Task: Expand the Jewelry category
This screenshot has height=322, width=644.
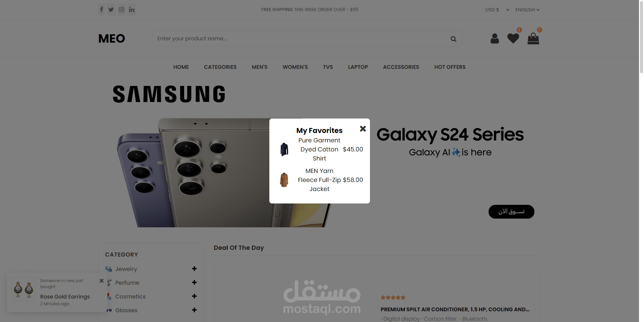Action: pos(194,269)
